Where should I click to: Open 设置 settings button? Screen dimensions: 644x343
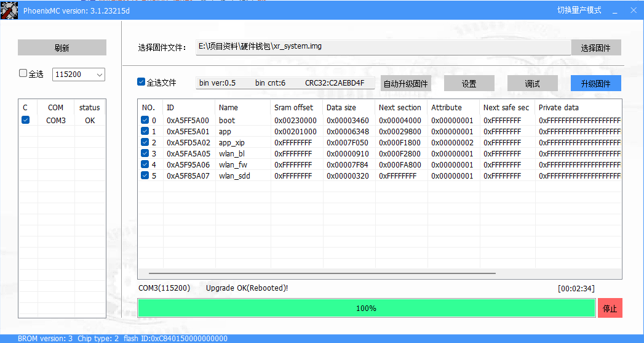(469, 83)
